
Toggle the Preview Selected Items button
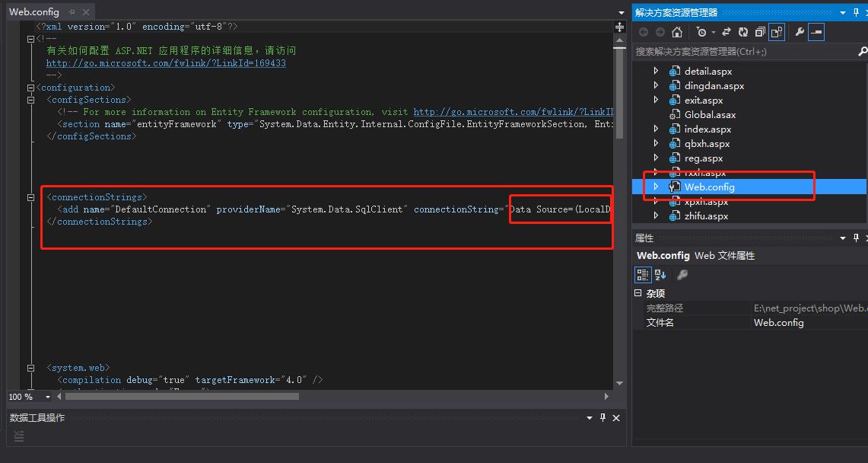(x=816, y=32)
